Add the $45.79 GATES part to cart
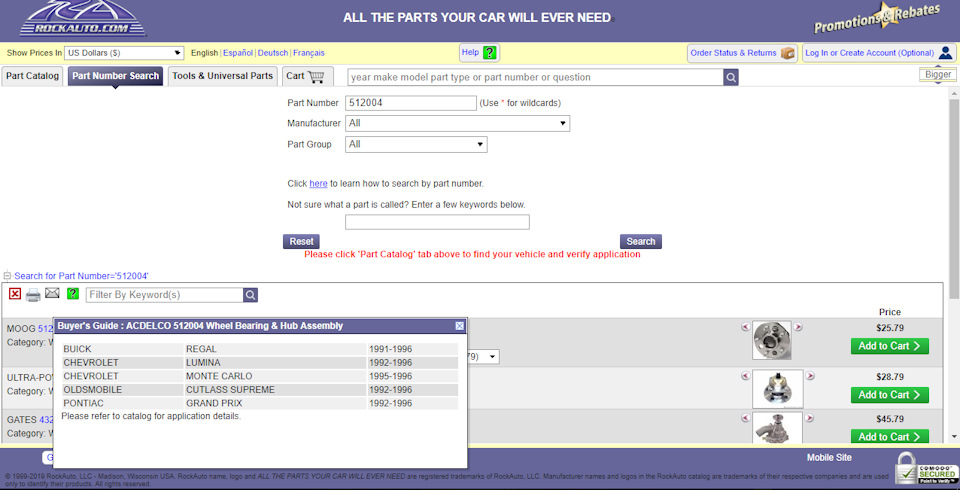 [x=890, y=436]
